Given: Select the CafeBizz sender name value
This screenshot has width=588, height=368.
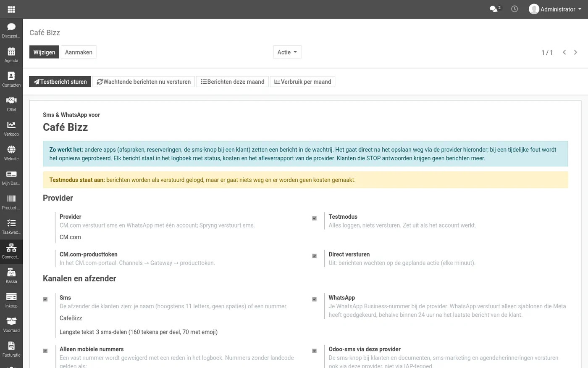Looking at the screenshot, I should (71, 318).
